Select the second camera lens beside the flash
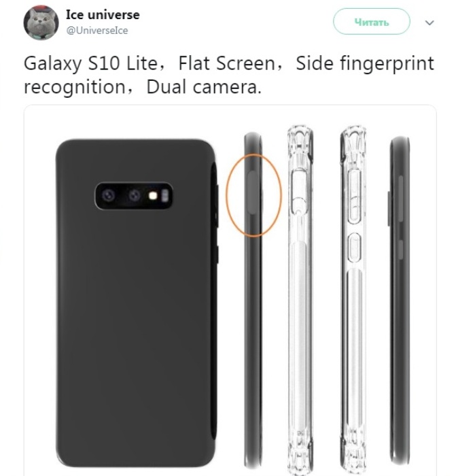 coord(134,196)
